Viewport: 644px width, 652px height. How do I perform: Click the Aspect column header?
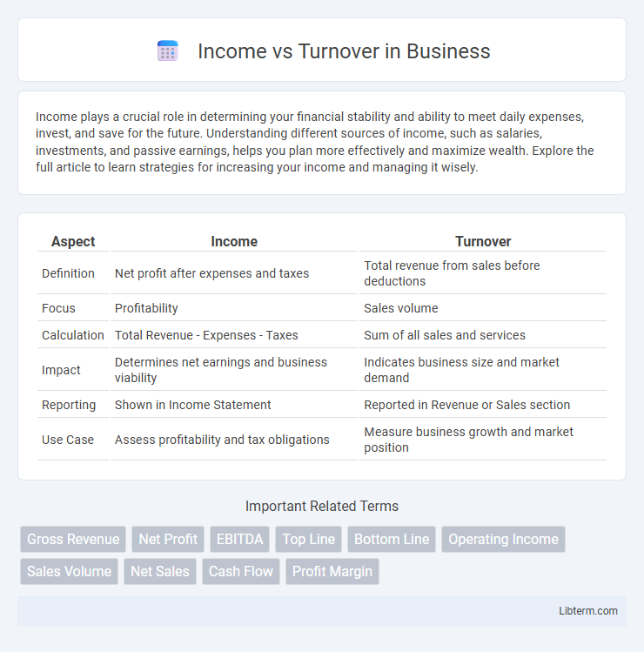click(x=73, y=242)
